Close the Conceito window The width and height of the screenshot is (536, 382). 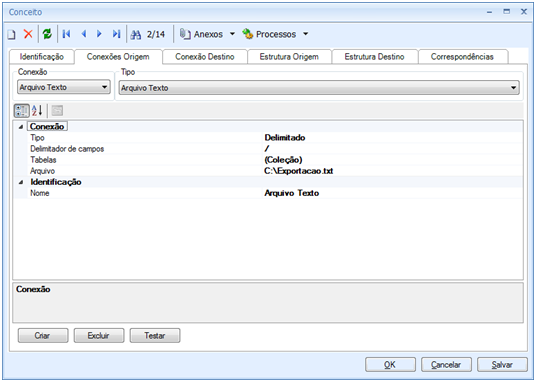(524, 12)
